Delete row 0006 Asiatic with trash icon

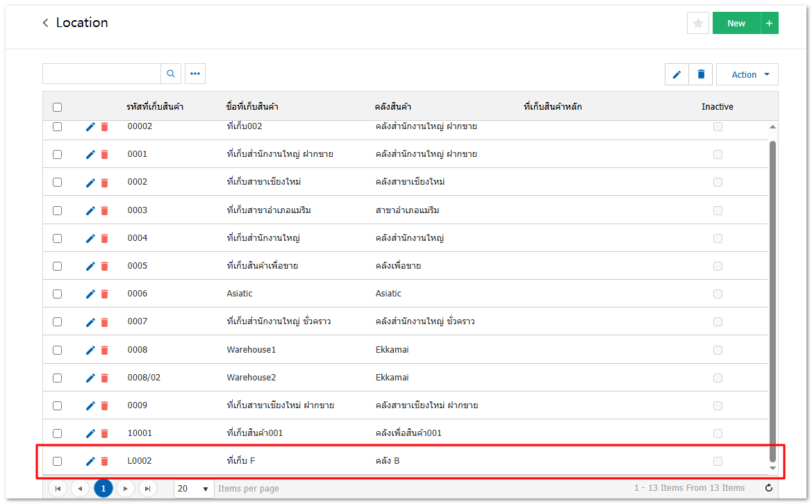(x=105, y=294)
